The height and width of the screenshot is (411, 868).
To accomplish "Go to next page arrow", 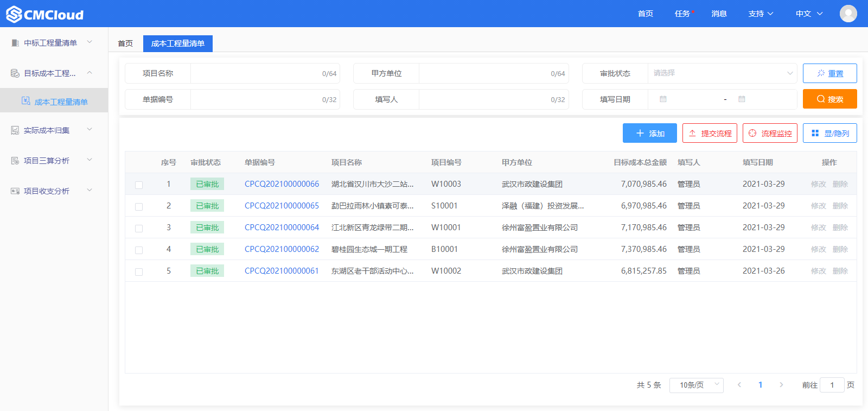I will 781,385.
